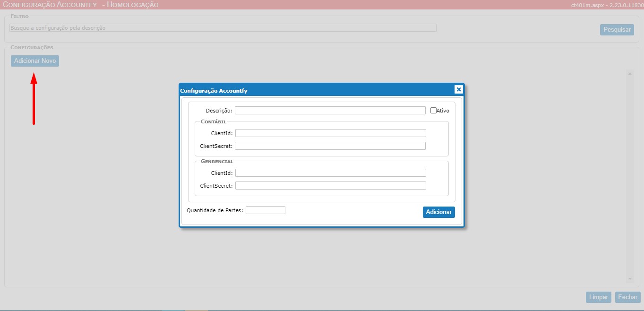Click the scrollbar up arrow in Configurações

630,74
